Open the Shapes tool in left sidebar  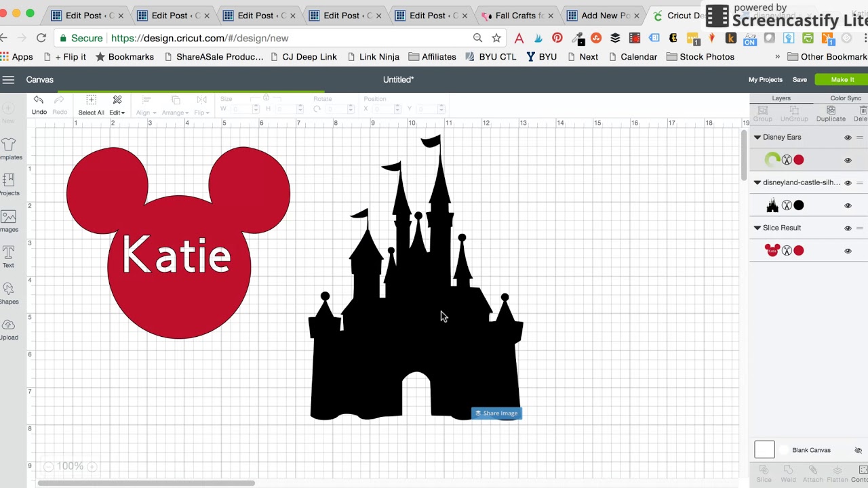click(x=9, y=289)
